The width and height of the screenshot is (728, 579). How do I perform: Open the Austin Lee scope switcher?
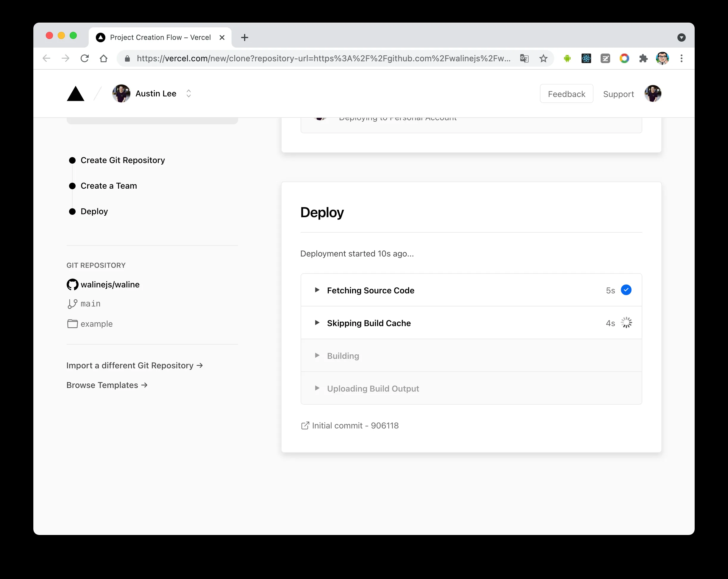(x=189, y=93)
